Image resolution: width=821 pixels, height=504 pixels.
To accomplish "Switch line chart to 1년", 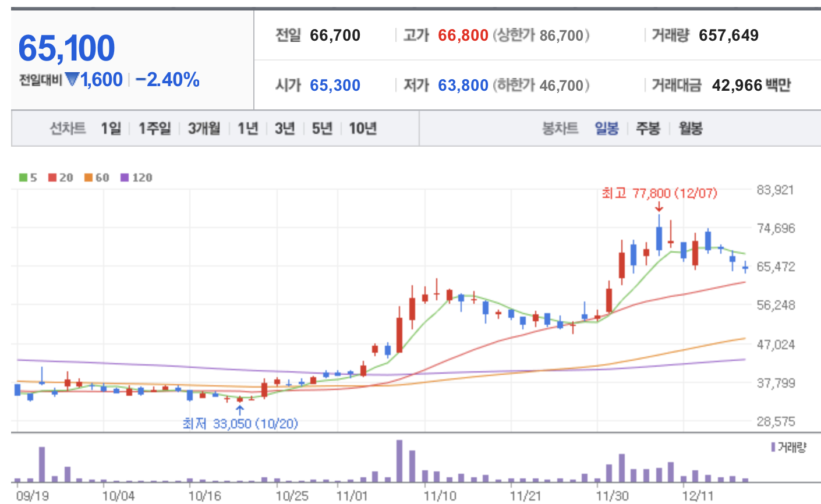I will (x=247, y=128).
